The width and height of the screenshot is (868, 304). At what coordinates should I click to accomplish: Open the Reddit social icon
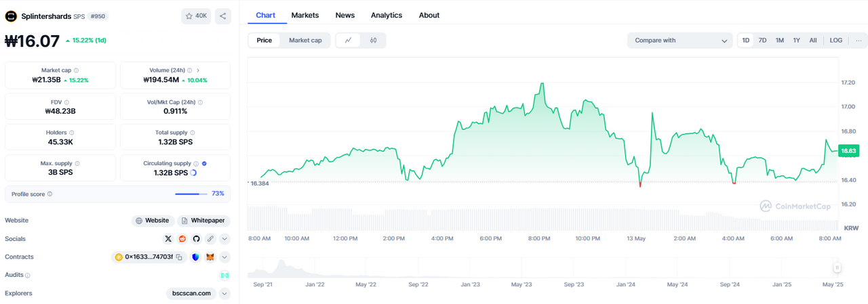click(x=182, y=239)
